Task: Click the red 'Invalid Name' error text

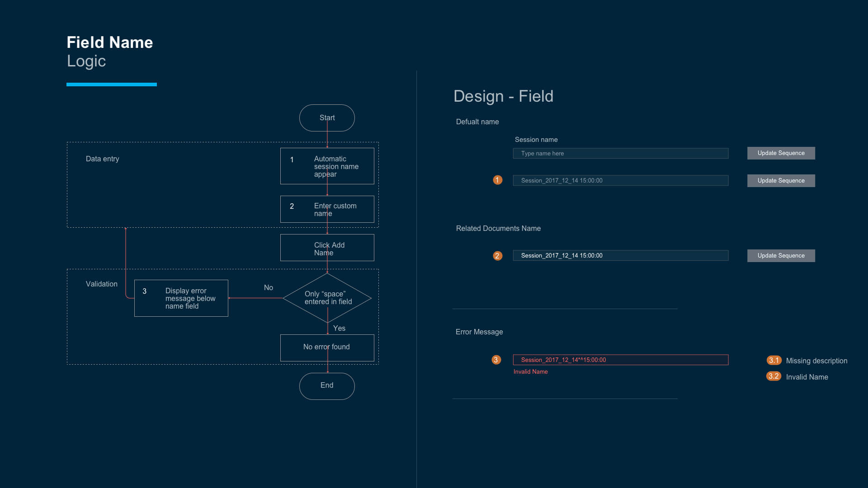Action: [x=530, y=371]
